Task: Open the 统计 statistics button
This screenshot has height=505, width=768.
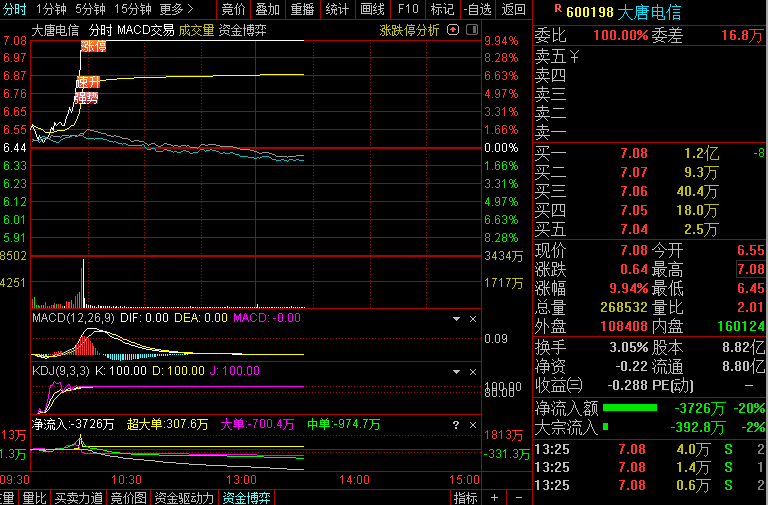Action: pyautogui.click(x=337, y=9)
